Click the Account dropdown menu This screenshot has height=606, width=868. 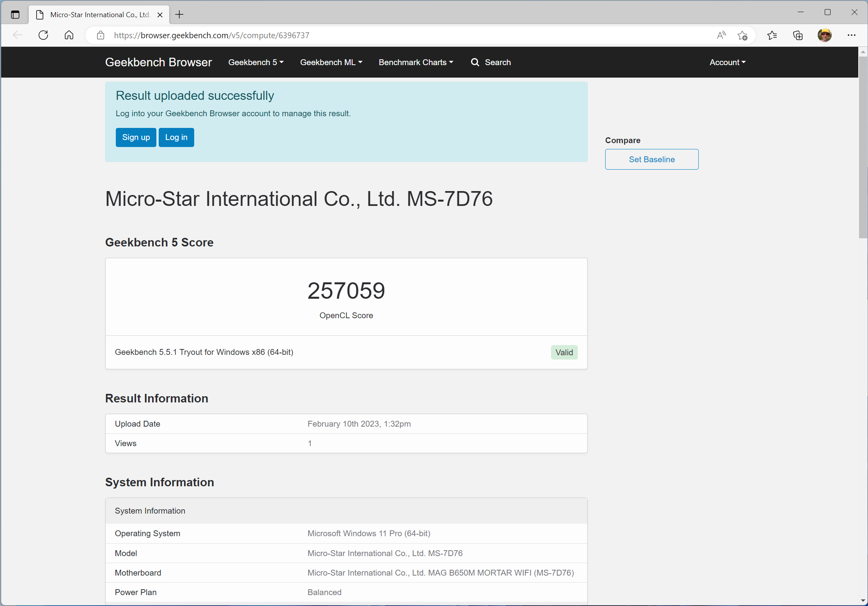tap(726, 62)
